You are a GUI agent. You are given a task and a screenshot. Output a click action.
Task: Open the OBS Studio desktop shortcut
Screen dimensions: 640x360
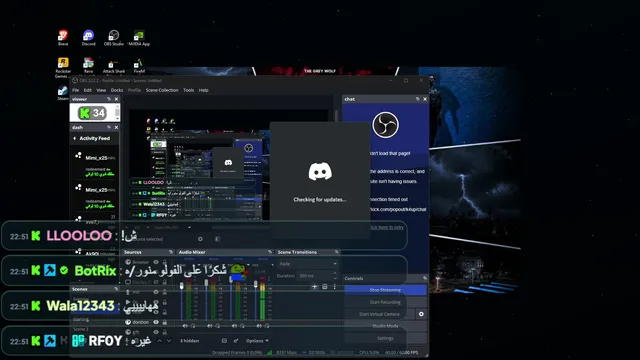(x=113, y=38)
